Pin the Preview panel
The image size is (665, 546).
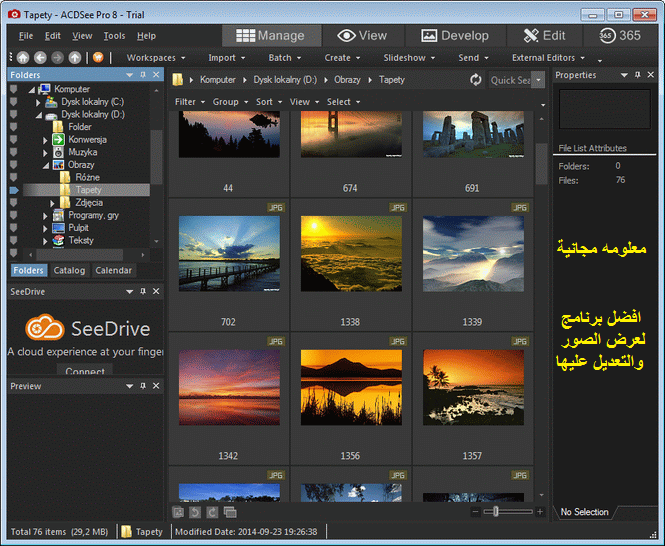pos(143,386)
